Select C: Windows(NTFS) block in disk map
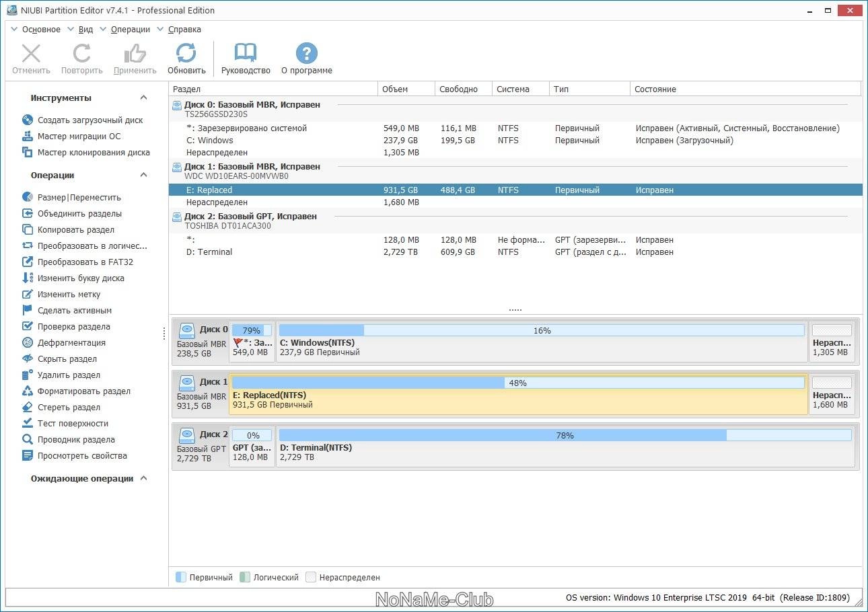The width and height of the screenshot is (868, 612). click(x=542, y=342)
